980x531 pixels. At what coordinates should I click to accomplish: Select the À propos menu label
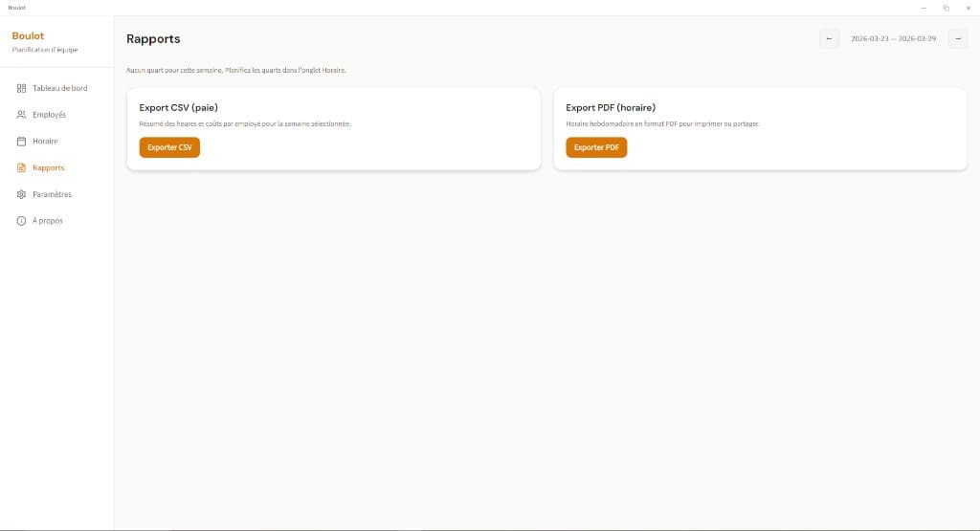click(x=48, y=221)
